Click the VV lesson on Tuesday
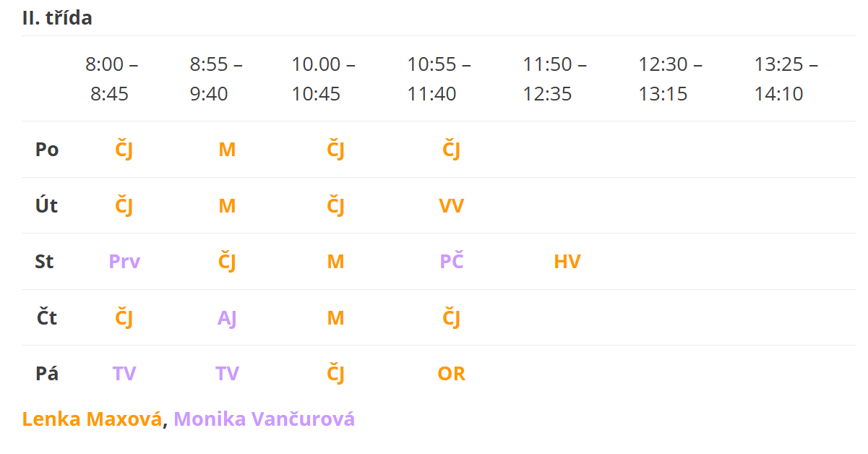 coord(452,206)
